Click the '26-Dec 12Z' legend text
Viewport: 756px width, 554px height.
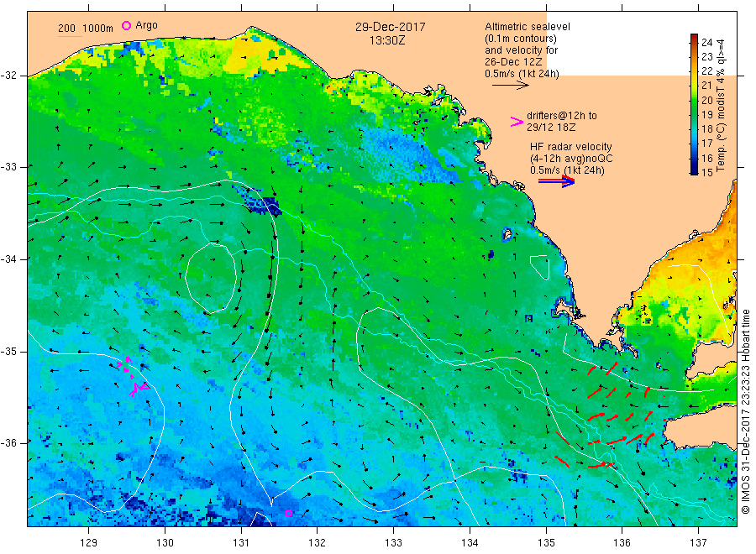coord(513,62)
